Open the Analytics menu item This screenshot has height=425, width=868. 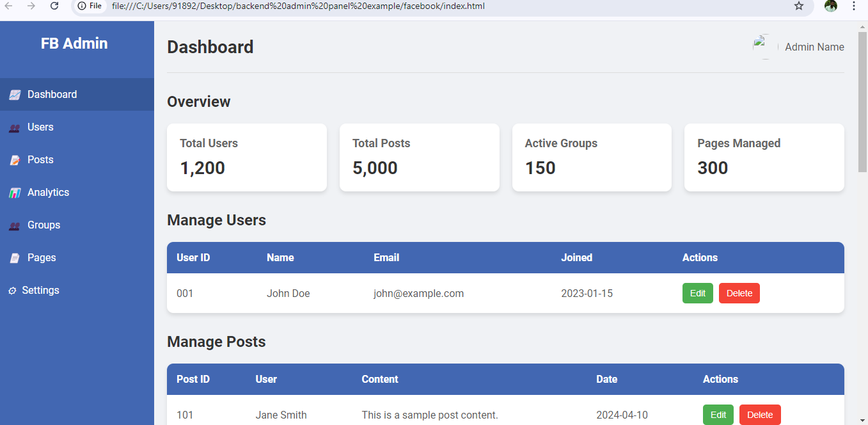48,193
